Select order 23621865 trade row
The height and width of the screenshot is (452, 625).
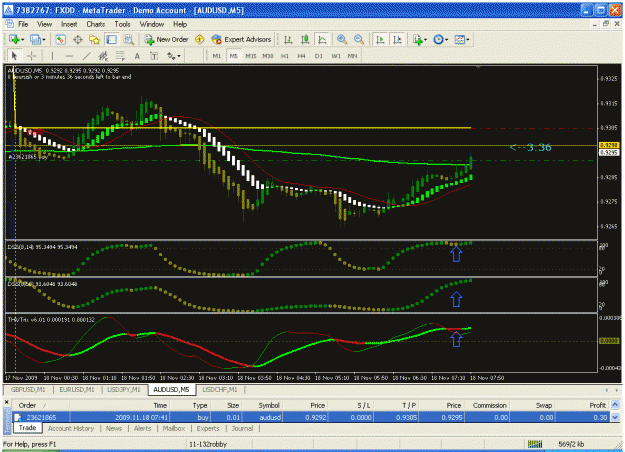pyautogui.click(x=311, y=417)
